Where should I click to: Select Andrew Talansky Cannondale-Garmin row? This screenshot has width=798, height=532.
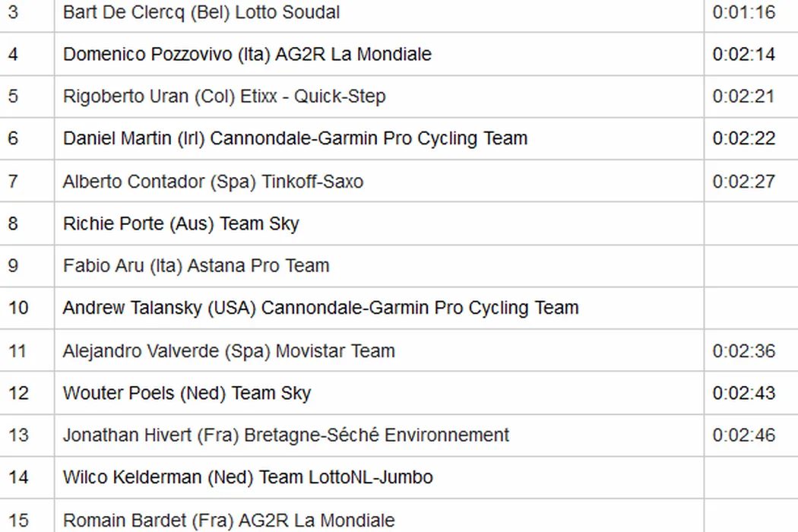point(321,308)
